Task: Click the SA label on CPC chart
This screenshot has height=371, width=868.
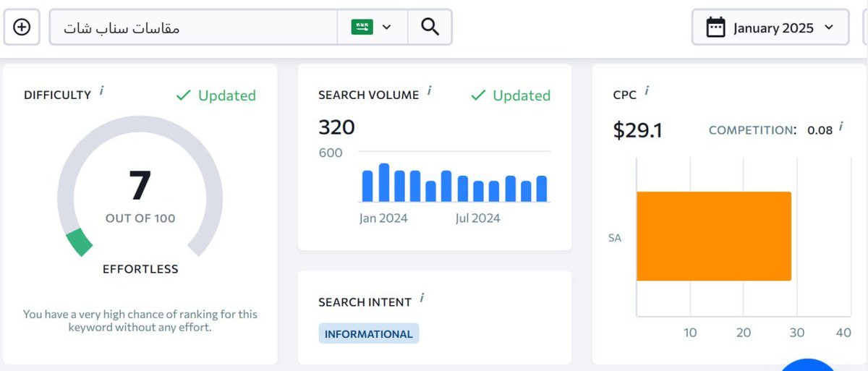Action: tap(615, 237)
